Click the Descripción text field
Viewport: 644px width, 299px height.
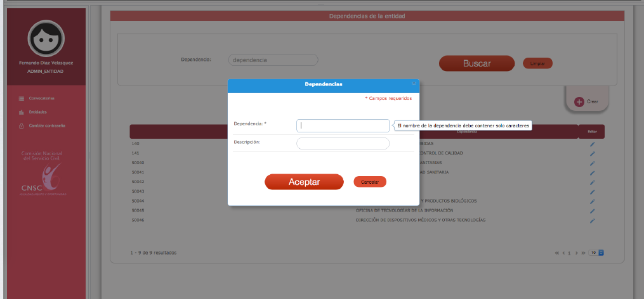[343, 144]
